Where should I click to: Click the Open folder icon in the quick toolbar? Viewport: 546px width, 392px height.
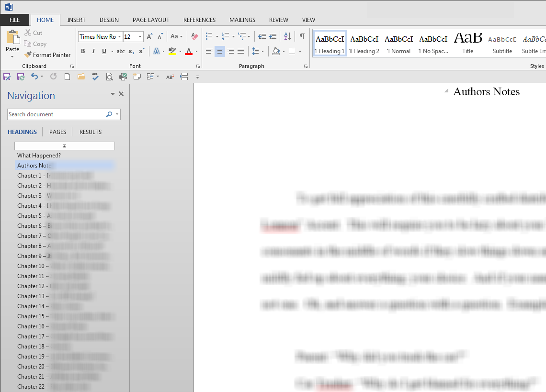[x=81, y=77]
